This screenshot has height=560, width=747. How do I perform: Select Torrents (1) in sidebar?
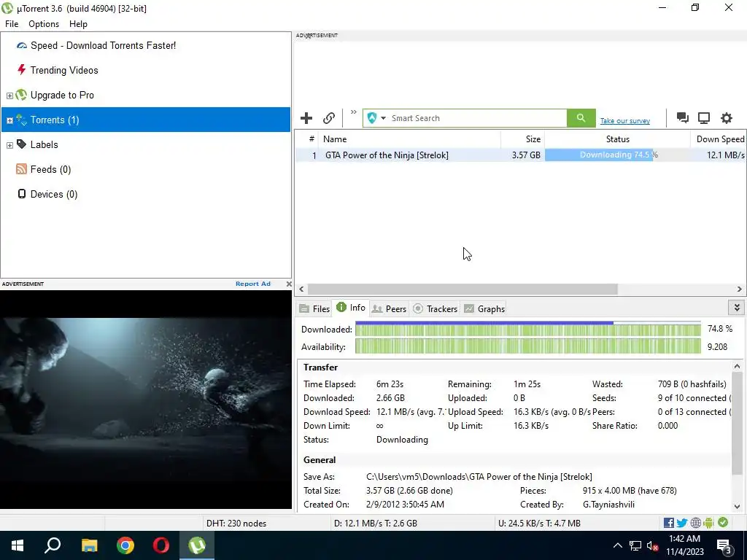[x=146, y=120]
